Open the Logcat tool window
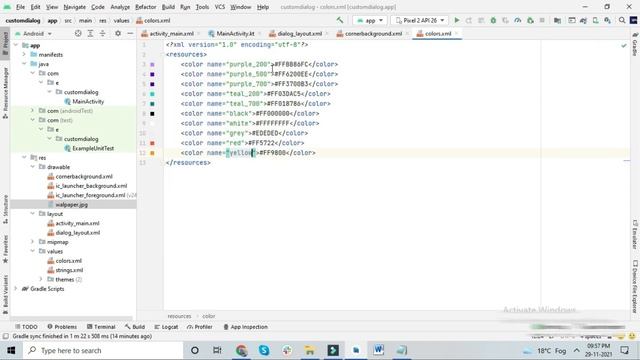Image resolution: width=640 pixels, height=360 pixels. click(167, 327)
